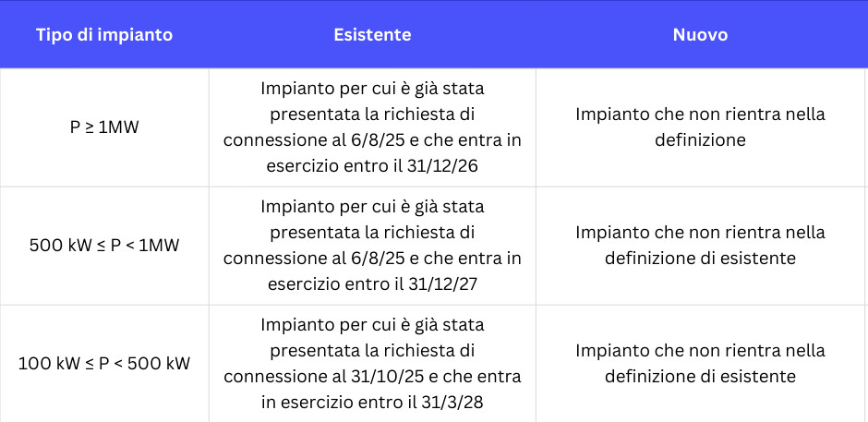Click the "Nuovo" column header
The width and height of the screenshot is (868, 422).
tap(700, 35)
